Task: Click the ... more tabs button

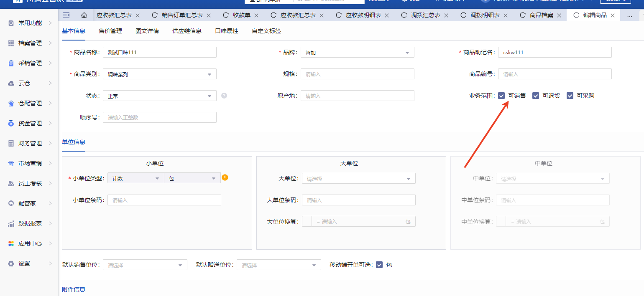Action: (x=630, y=15)
